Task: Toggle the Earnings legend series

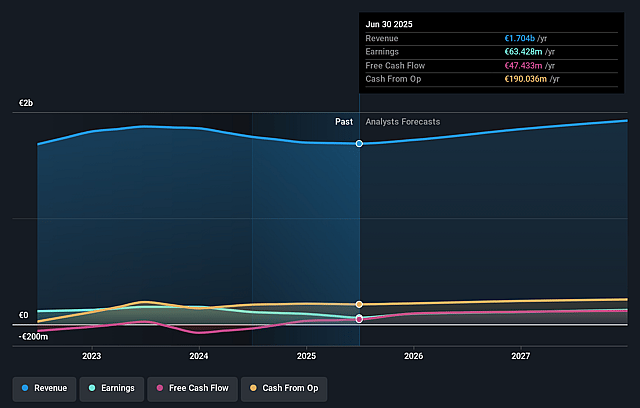Action: pyautogui.click(x=112, y=388)
